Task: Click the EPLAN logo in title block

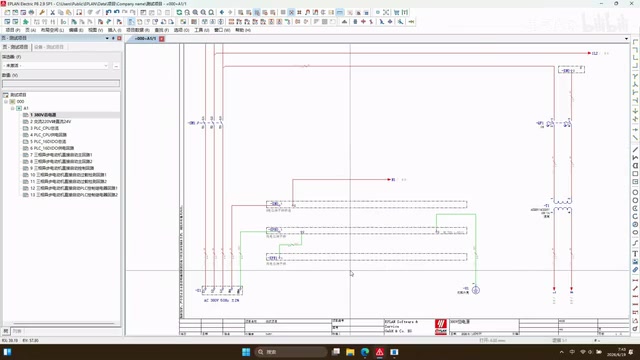Action: tap(441, 327)
